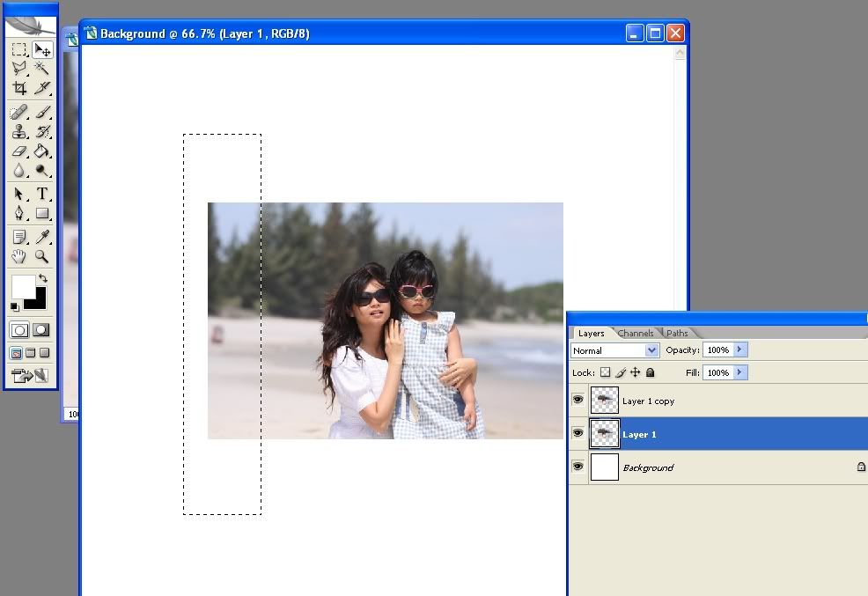This screenshot has width=868, height=596.
Task: Select the Hand tool
Action: point(19,256)
